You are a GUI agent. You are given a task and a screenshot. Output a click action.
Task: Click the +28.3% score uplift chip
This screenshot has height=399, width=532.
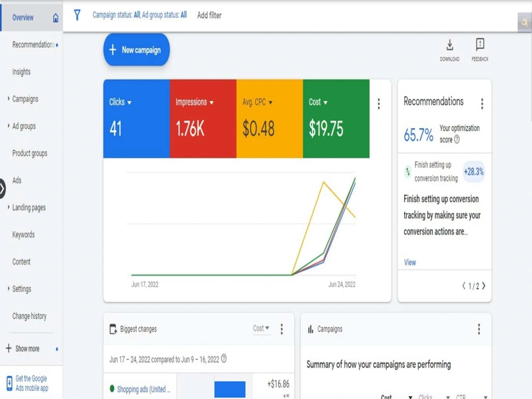point(473,172)
